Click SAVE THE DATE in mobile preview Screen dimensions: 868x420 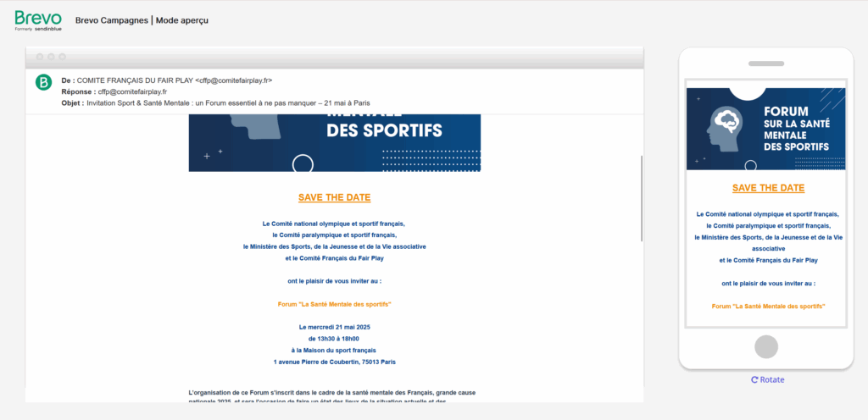[x=768, y=188]
